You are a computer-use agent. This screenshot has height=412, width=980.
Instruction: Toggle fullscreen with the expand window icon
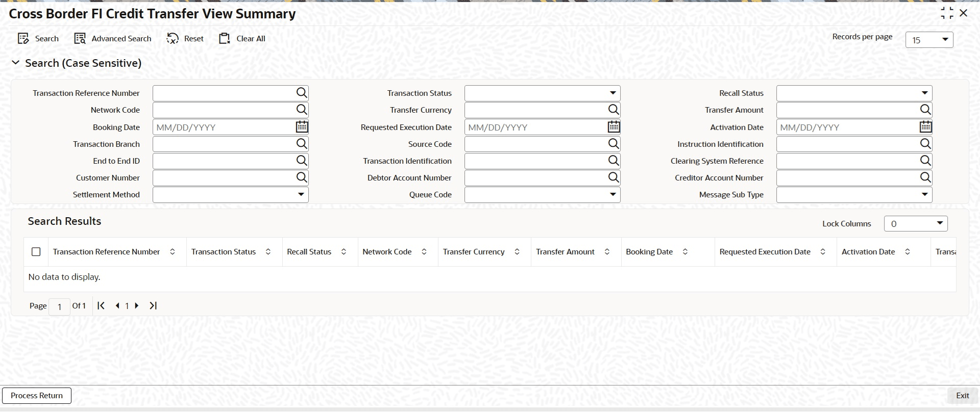[x=947, y=13]
